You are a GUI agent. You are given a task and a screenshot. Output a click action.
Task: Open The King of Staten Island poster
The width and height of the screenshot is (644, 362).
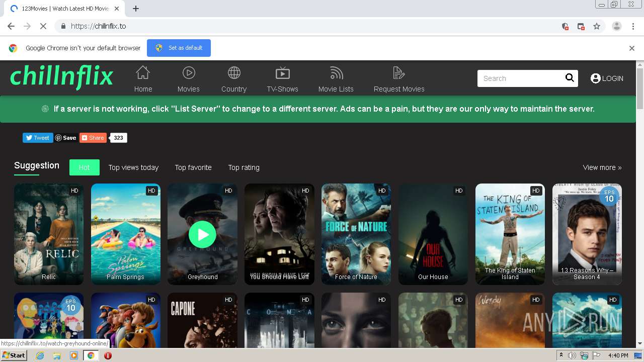point(510,234)
